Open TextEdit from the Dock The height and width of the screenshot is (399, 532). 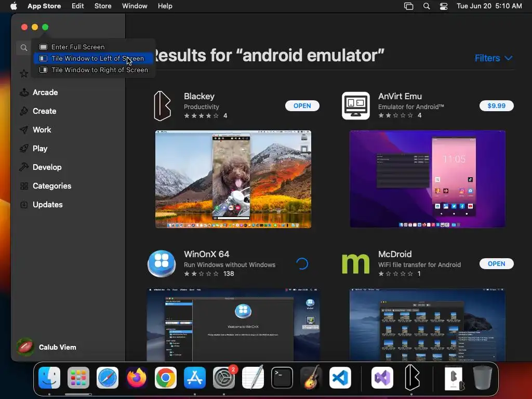click(x=253, y=378)
